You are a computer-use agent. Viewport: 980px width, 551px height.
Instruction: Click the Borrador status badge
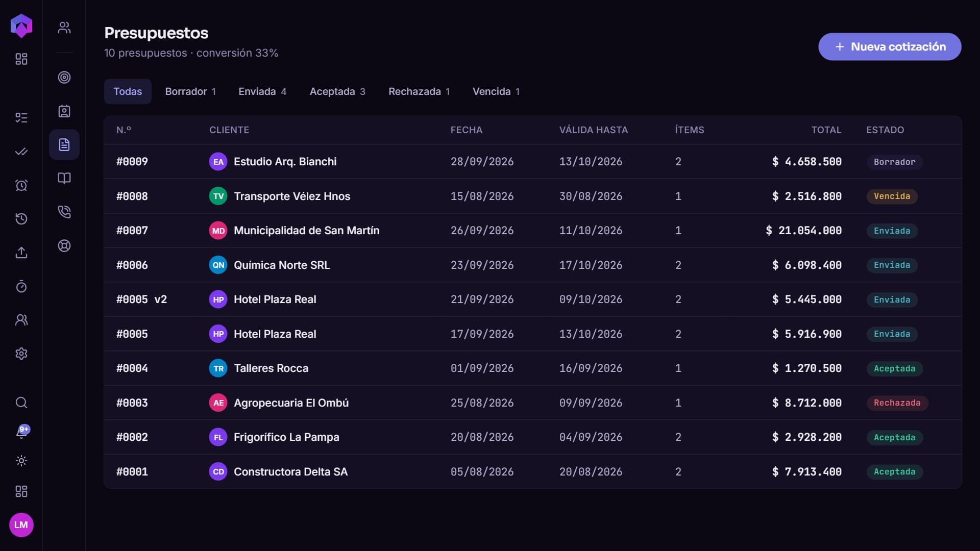[x=894, y=162]
